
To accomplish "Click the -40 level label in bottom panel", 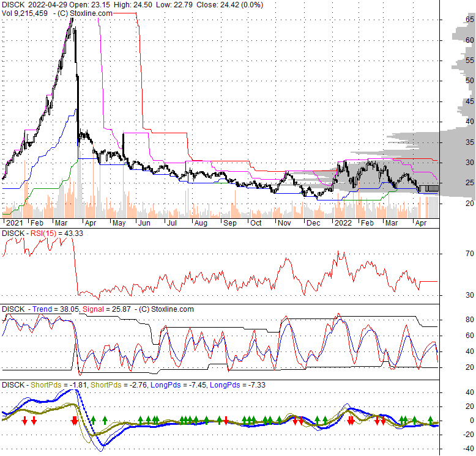I will pos(468,449).
